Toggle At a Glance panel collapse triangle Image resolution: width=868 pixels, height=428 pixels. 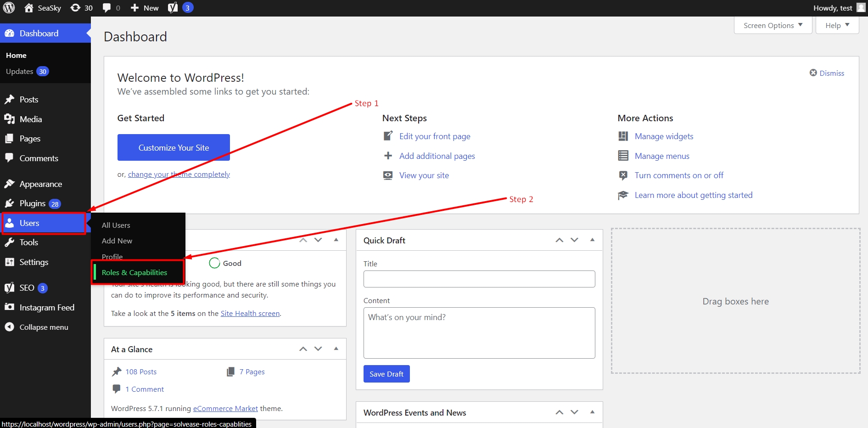[x=336, y=349]
